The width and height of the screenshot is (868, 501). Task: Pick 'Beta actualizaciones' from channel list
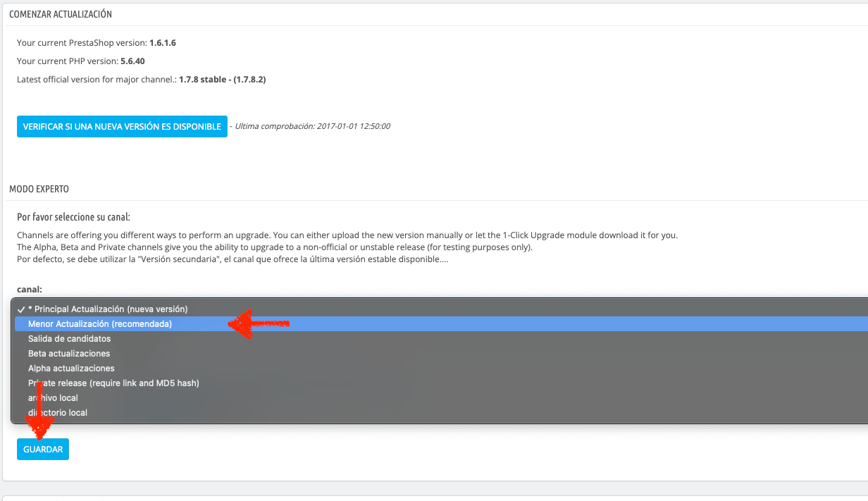(x=440, y=354)
